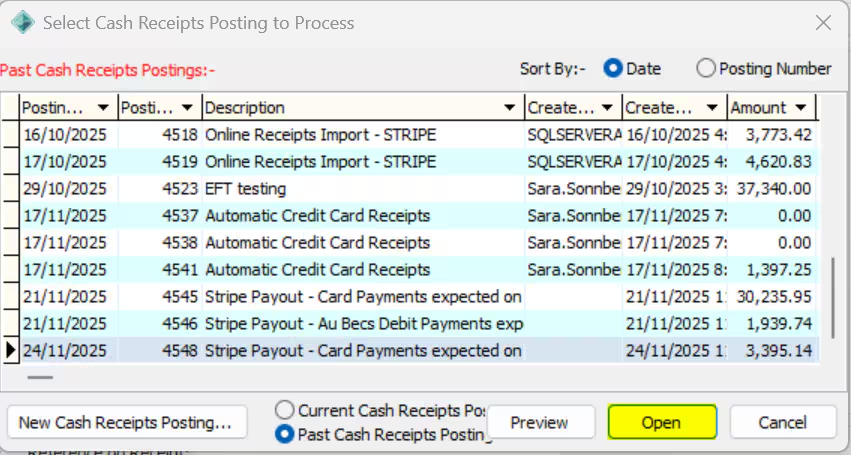This screenshot has width=851, height=455.
Task: Click the teal diamond application icon
Action: coord(23,23)
